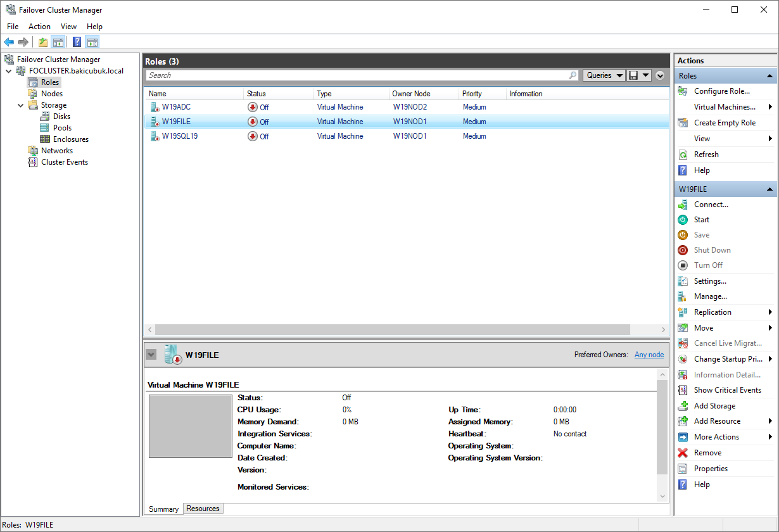This screenshot has height=532, width=779.
Task: Select the Enclosures tree item
Action: [x=71, y=139]
